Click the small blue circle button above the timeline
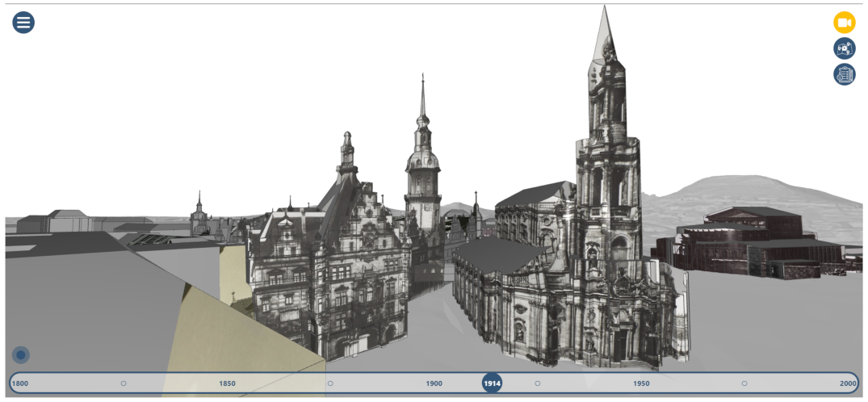The width and height of the screenshot is (868, 402). coord(21,354)
